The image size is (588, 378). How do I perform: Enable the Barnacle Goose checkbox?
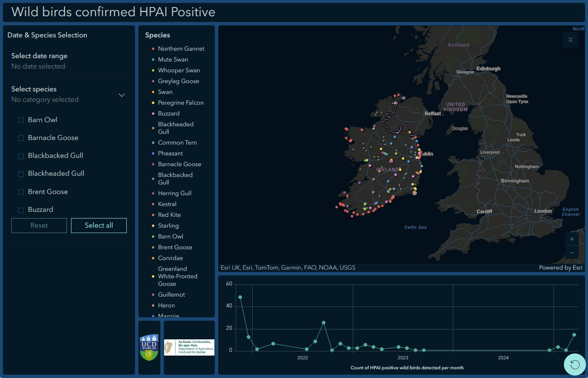click(x=21, y=138)
